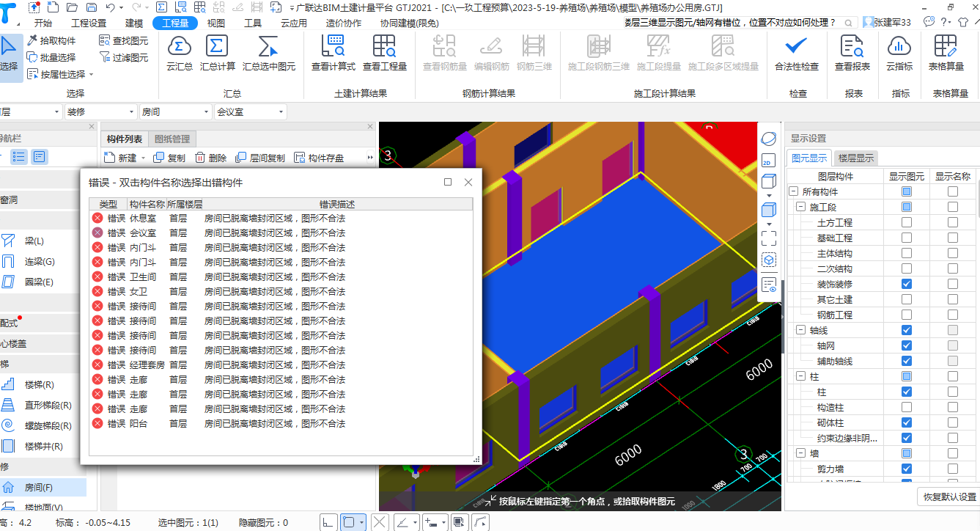Click the dashed rectangle zoom-window icon
980x531 pixels.
click(x=769, y=238)
